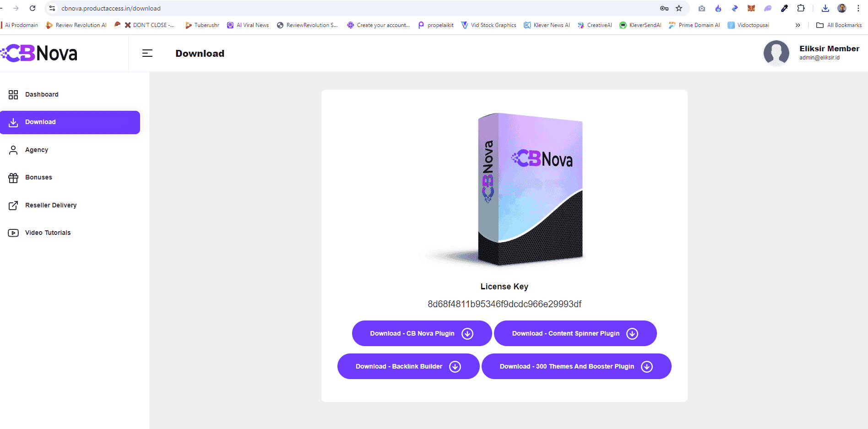The image size is (868, 429).
Task: Open the browser extensions puzzle icon
Action: (x=801, y=8)
